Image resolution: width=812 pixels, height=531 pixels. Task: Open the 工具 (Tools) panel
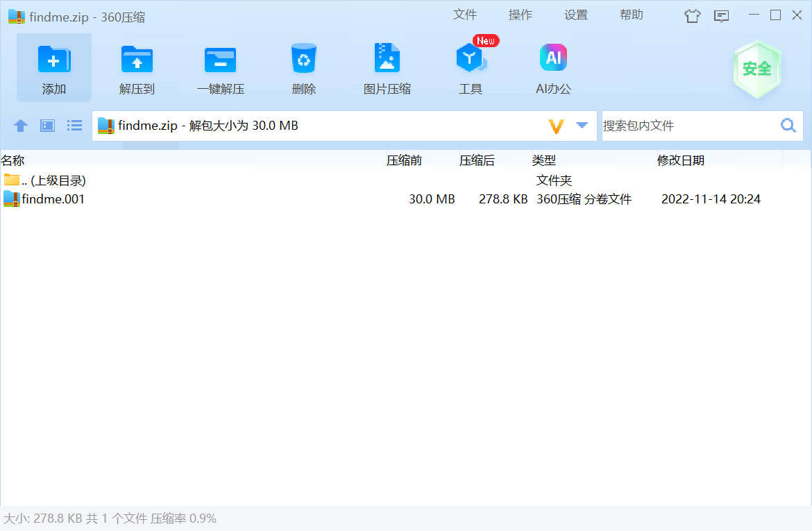(471, 67)
